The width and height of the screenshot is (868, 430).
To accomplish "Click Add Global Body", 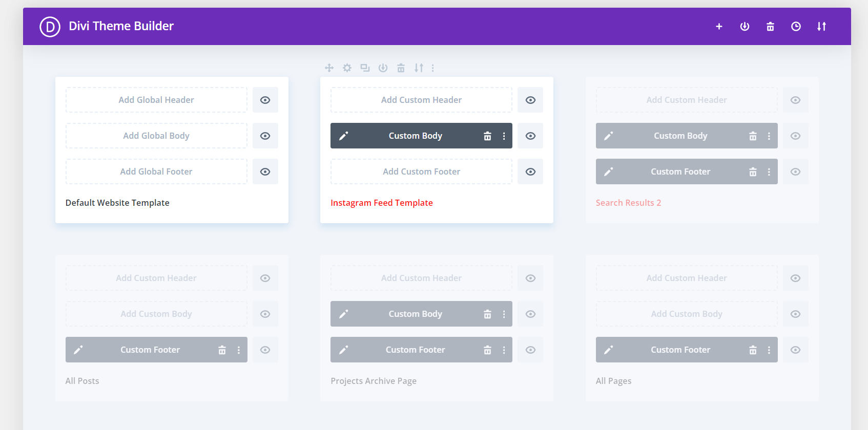I will click(x=156, y=136).
